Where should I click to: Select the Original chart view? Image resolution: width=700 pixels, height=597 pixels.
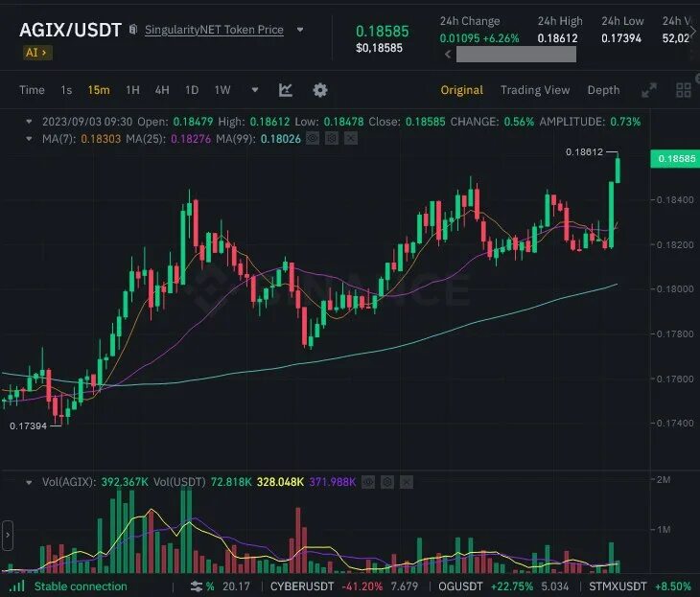461,90
